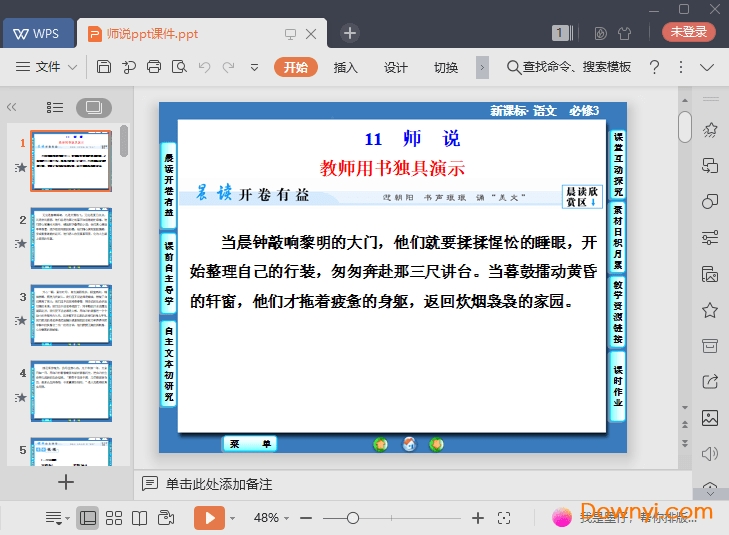Click the vertical scrollbar thumb of editor
The height and width of the screenshot is (535, 729).
685,126
